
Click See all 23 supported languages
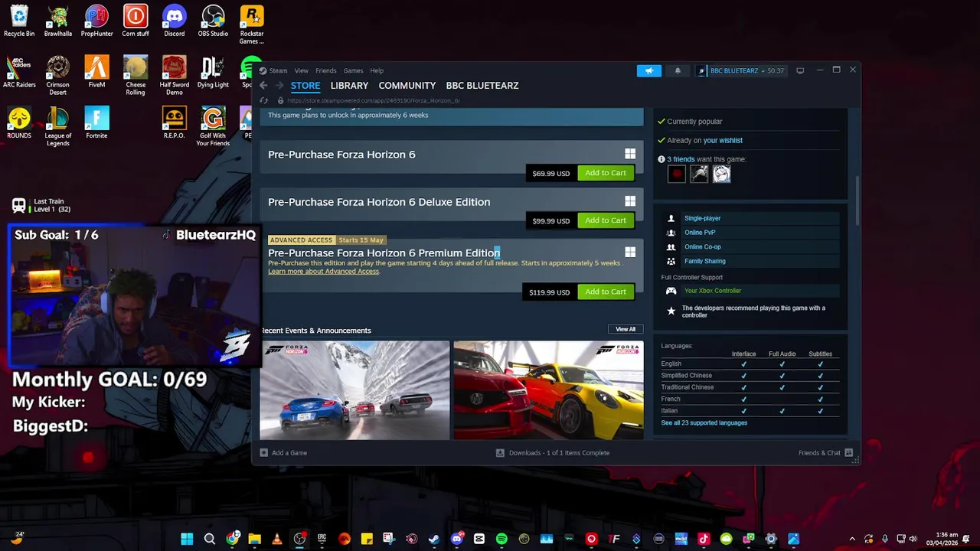[x=704, y=422]
